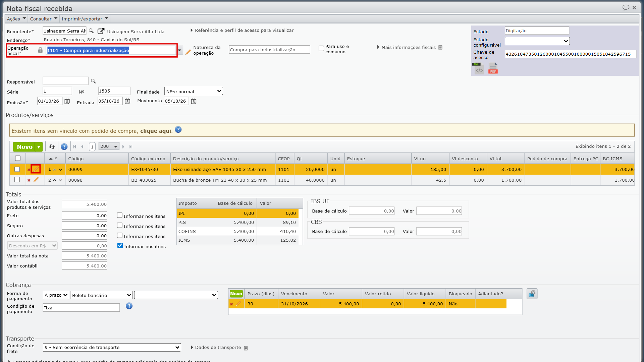Open the Imprimir/exportar menu
644x362 pixels.
click(85, 19)
